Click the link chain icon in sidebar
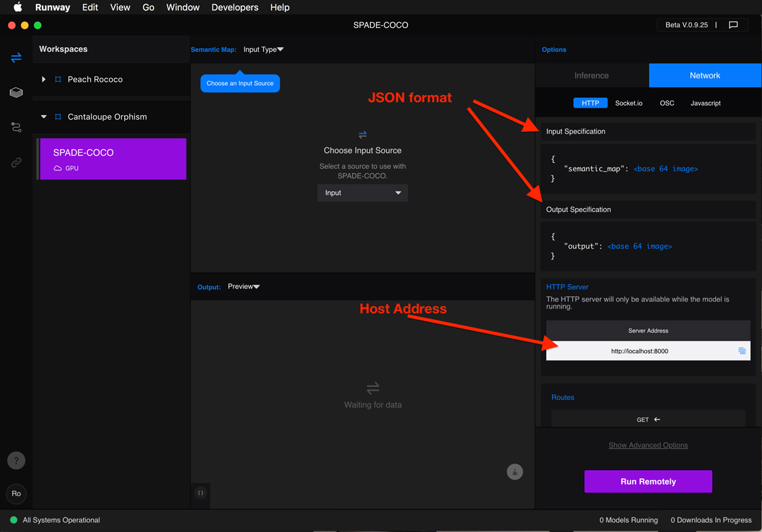The height and width of the screenshot is (532, 762). (16, 162)
